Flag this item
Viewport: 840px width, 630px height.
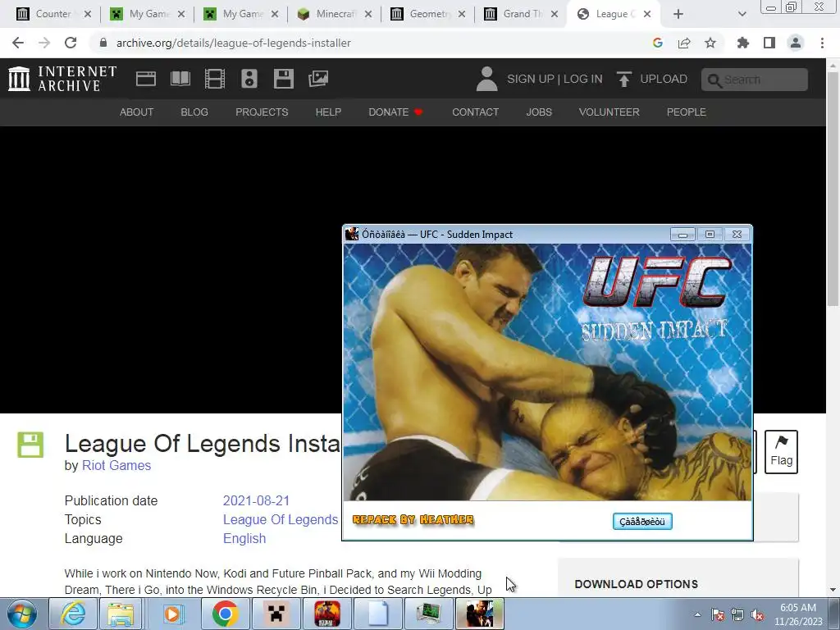tap(781, 452)
